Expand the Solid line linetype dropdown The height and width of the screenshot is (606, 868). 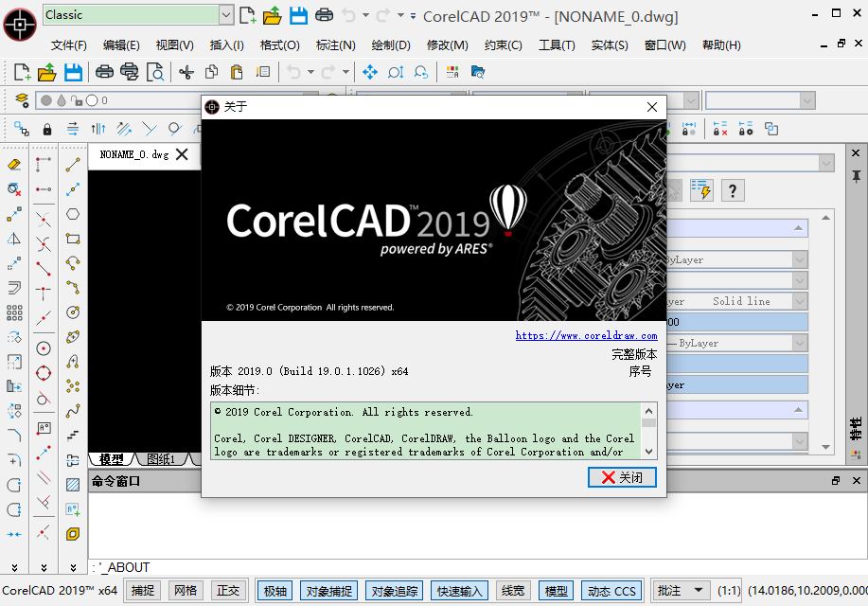(799, 301)
